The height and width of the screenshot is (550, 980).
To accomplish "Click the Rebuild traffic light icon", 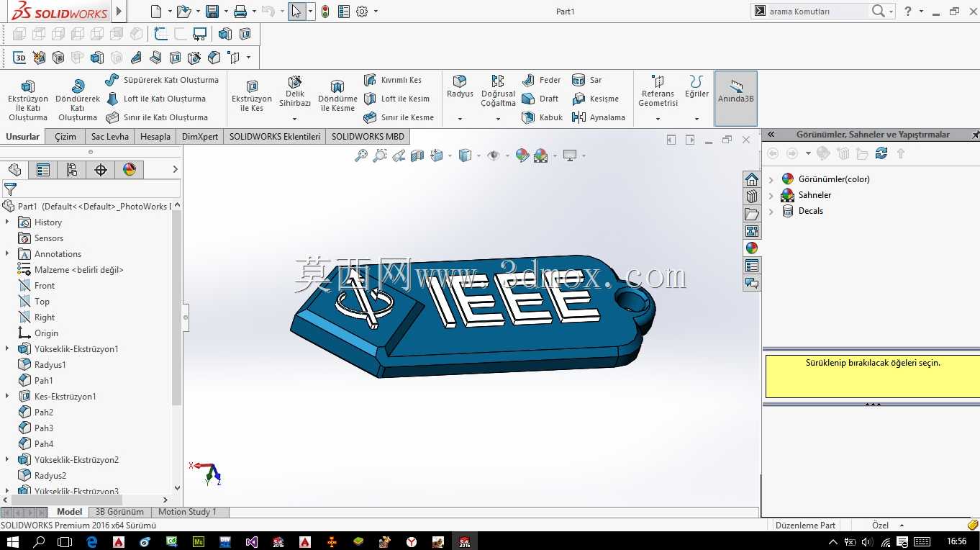I will (325, 12).
